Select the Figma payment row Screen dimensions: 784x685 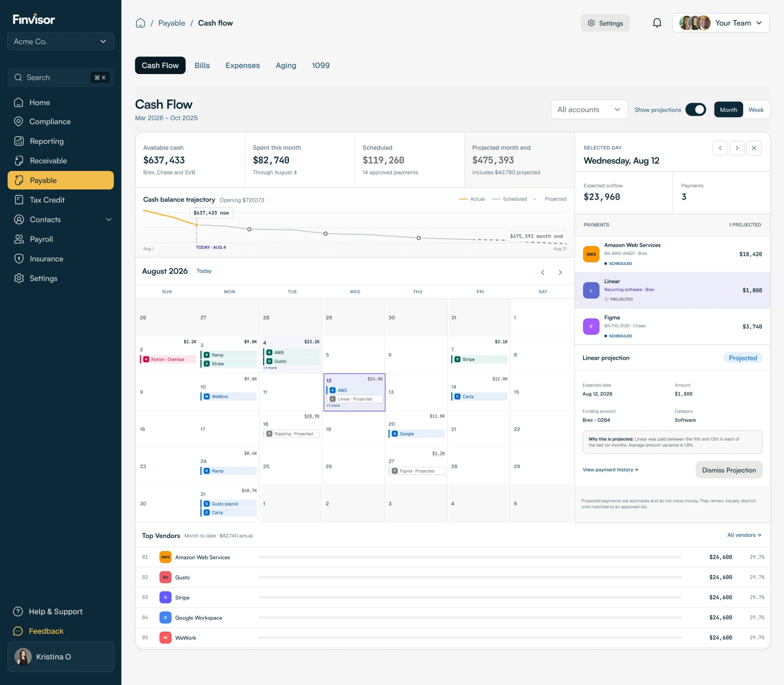click(x=672, y=327)
